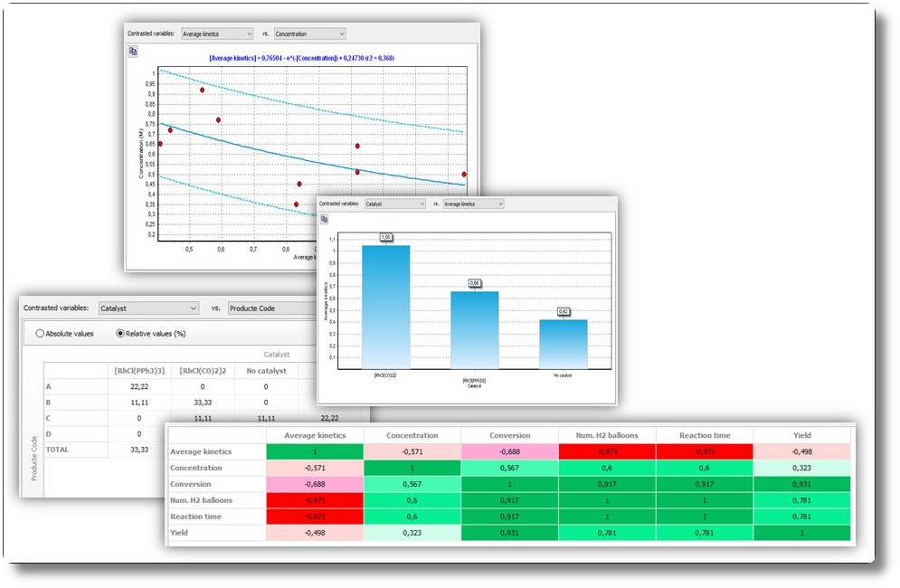Click cell -0,571 in Concentration row
The height and width of the screenshot is (588, 900).
(x=315, y=468)
